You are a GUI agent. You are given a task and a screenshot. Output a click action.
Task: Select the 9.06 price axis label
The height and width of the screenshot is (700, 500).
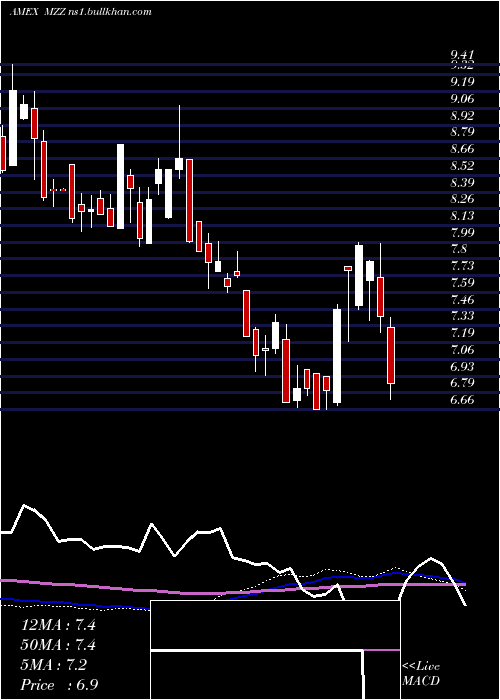462,99
